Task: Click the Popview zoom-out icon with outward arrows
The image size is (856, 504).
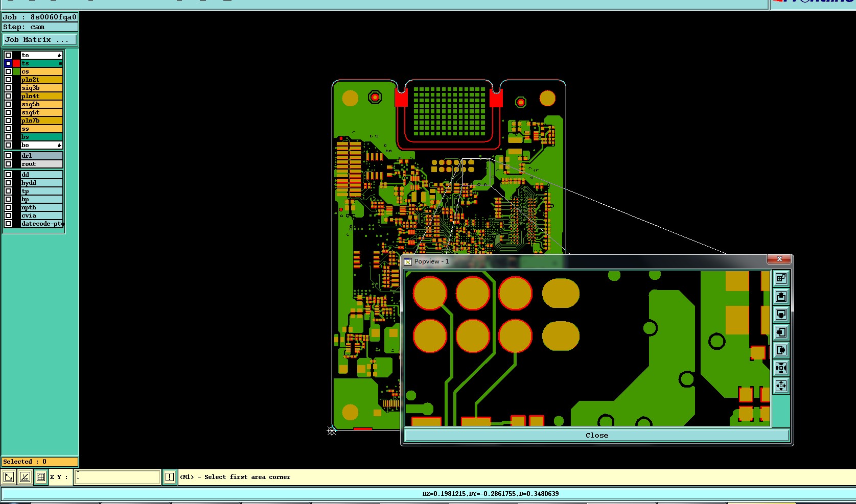Action: tap(781, 386)
